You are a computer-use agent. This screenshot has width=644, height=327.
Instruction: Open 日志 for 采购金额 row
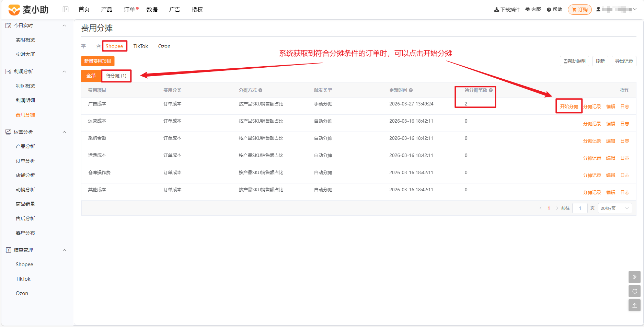[625, 141]
